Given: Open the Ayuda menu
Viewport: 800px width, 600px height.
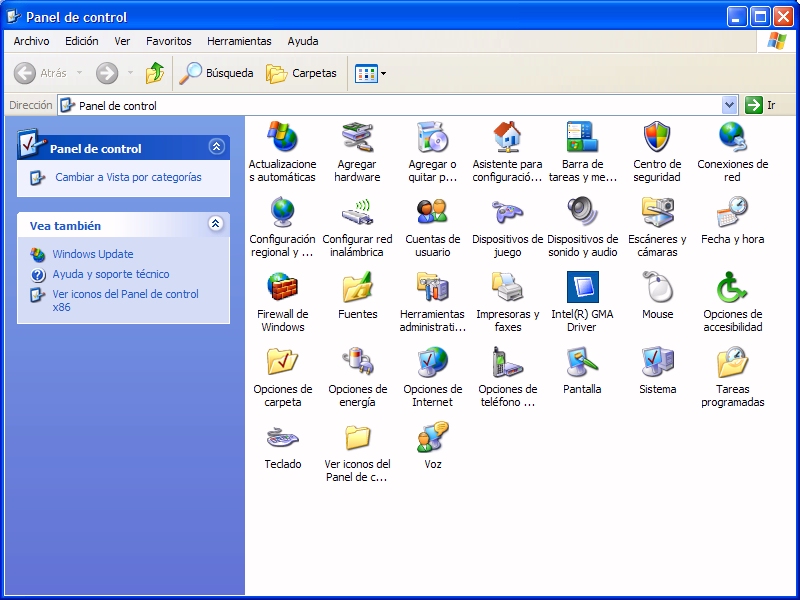Looking at the screenshot, I should pos(303,41).
